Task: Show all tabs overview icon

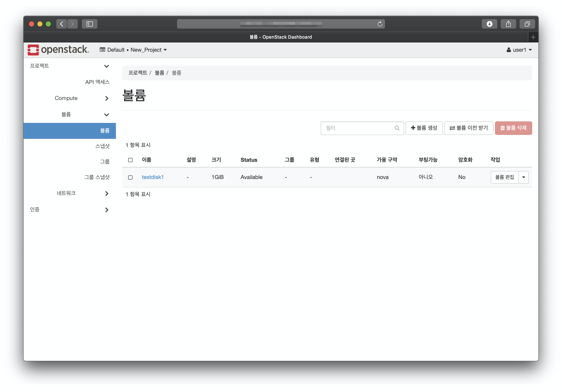Action: coord(527,24)
